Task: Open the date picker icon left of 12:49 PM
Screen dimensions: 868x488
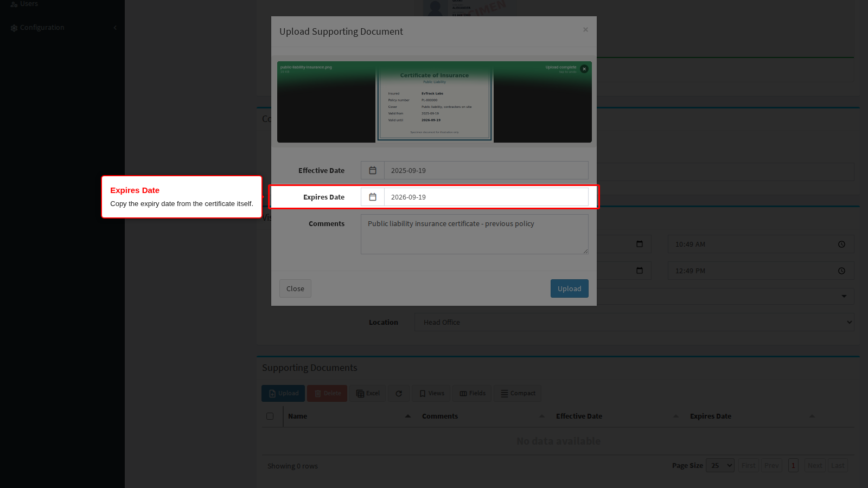Action: [x=640, y=271]
